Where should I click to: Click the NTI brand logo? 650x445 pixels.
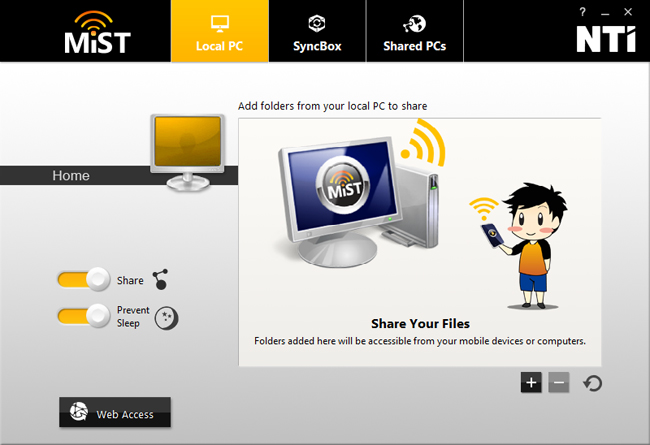(x=606, y=39)
